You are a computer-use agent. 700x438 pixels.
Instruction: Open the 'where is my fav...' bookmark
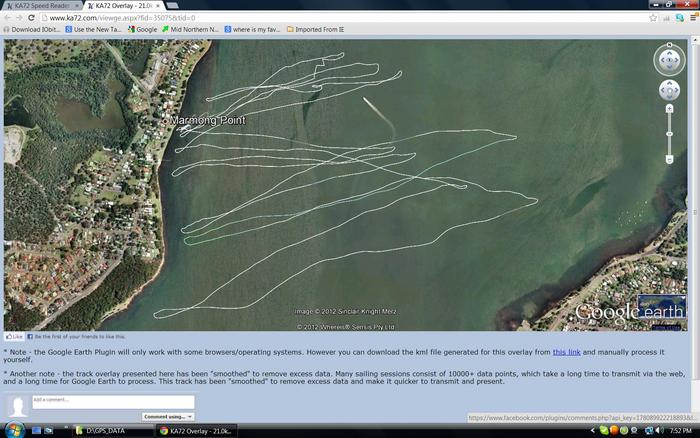click(x=253, y=30)
